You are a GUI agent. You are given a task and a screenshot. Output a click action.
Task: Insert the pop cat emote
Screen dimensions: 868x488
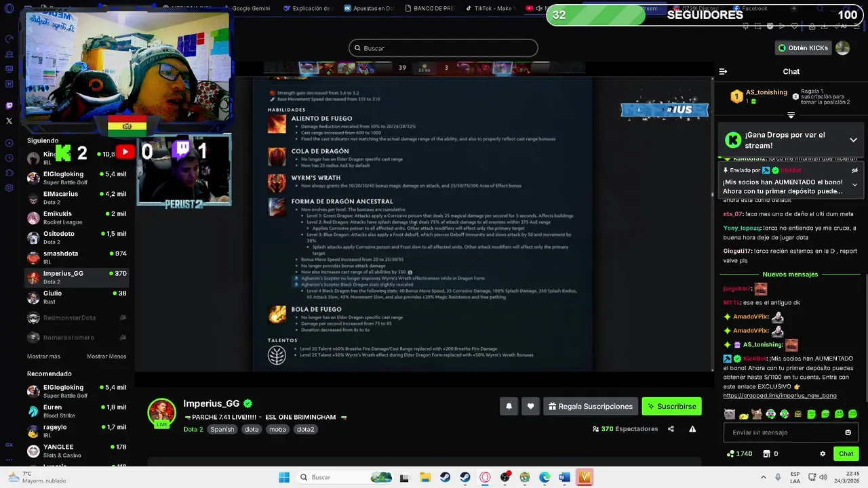[x=757, y=414]
